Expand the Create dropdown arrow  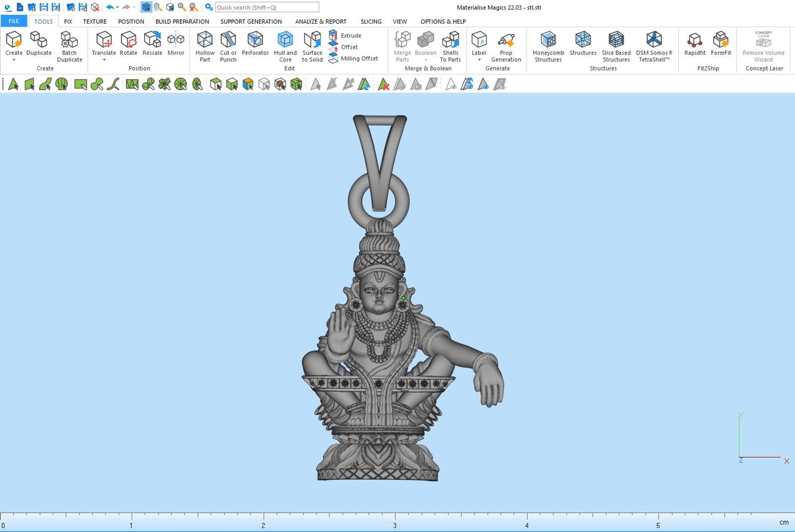tap(14, 60)
